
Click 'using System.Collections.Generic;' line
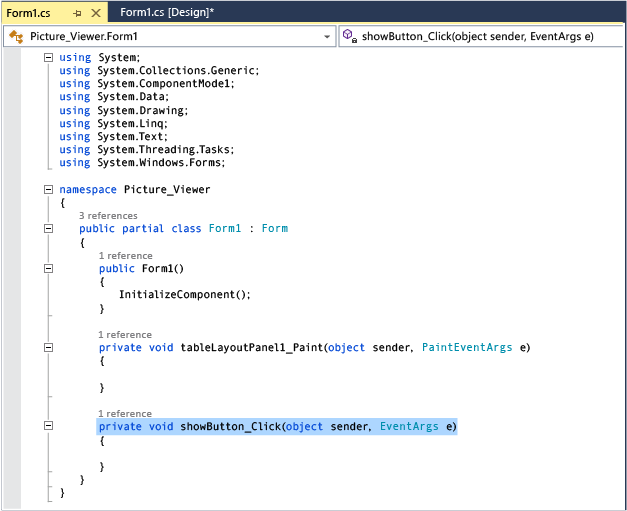click(159, 70)
